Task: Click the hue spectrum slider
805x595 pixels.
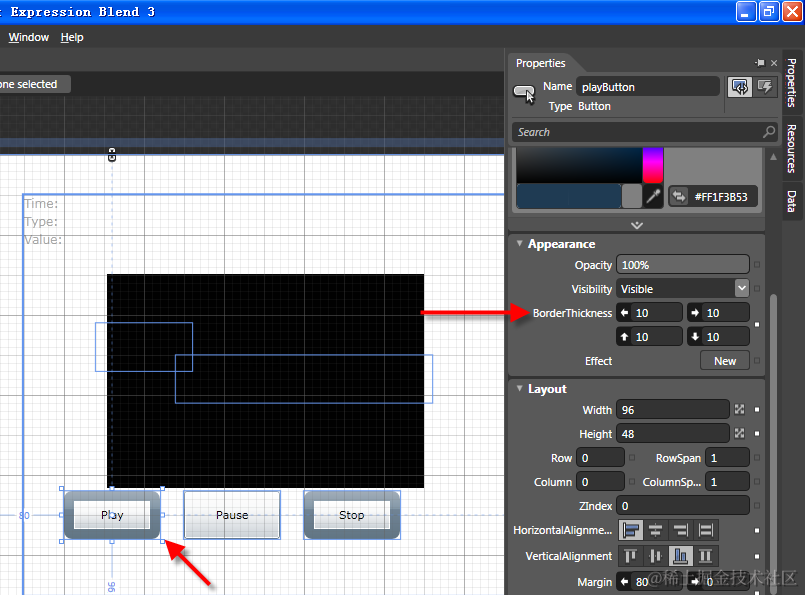Action: 653,165
